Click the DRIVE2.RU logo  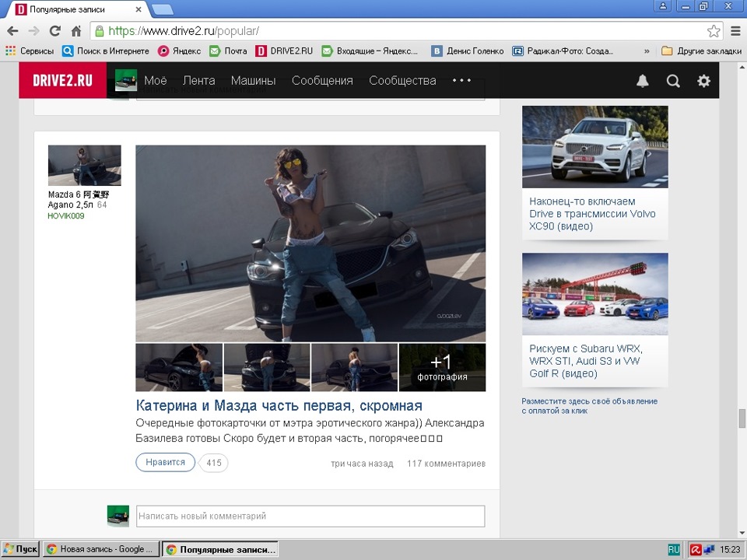point(62,80)
